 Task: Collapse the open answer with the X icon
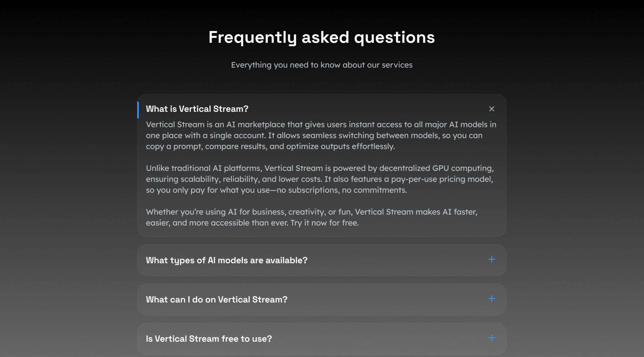pos(492,109)
